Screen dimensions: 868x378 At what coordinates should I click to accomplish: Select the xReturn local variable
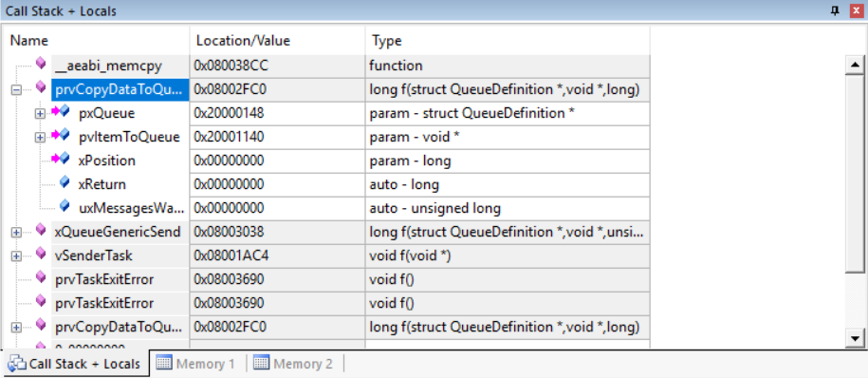[102, 184]
